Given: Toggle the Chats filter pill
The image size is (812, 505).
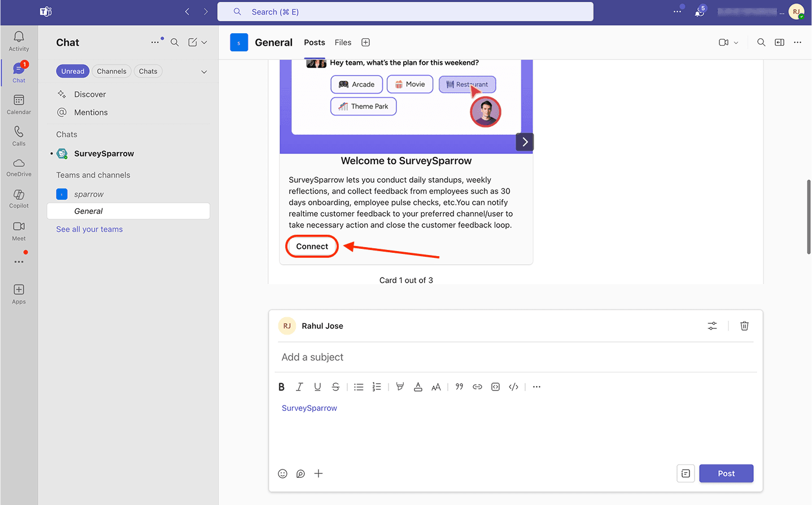Looking at the screenshot, I should coord(148,71).
